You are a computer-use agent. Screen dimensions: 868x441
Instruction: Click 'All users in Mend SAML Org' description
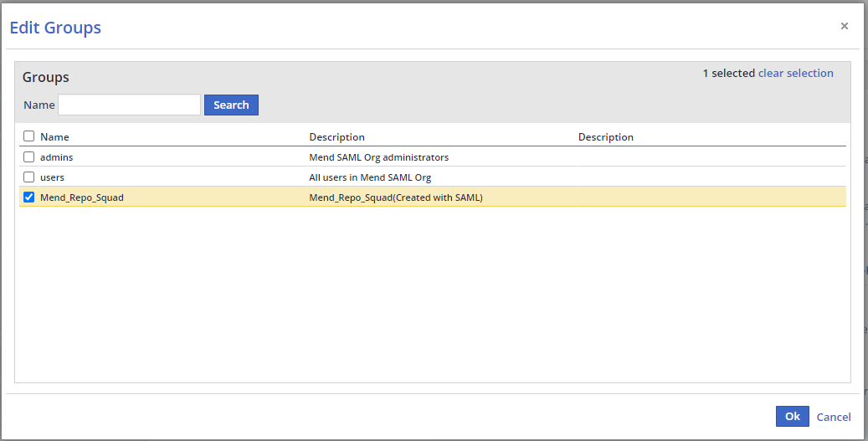point(370,177)
